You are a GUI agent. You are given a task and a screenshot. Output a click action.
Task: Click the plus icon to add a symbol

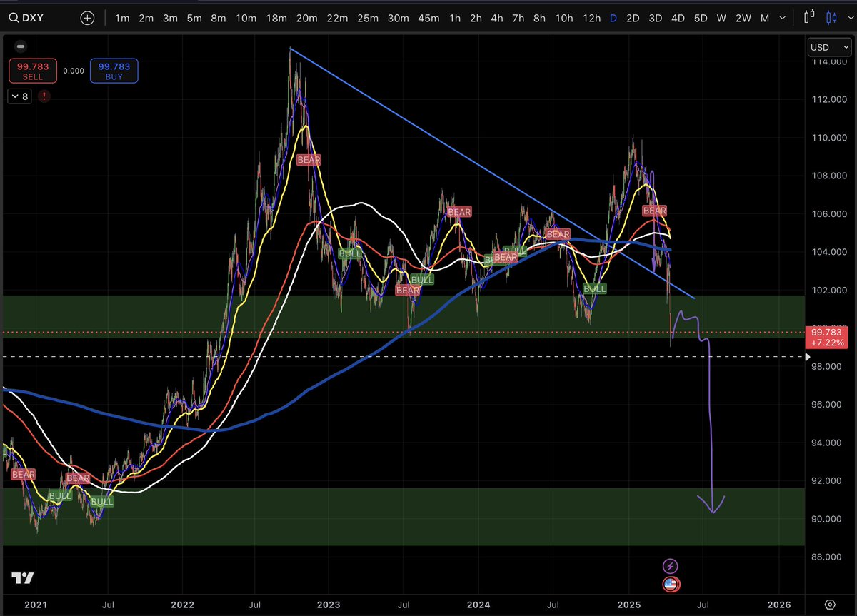pos(86,17)
